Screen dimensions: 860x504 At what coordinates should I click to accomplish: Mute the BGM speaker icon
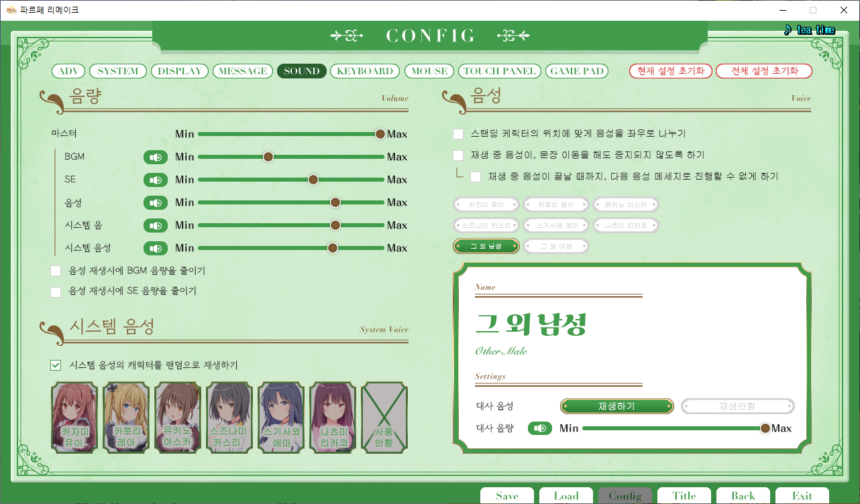(x=156, y=157)
